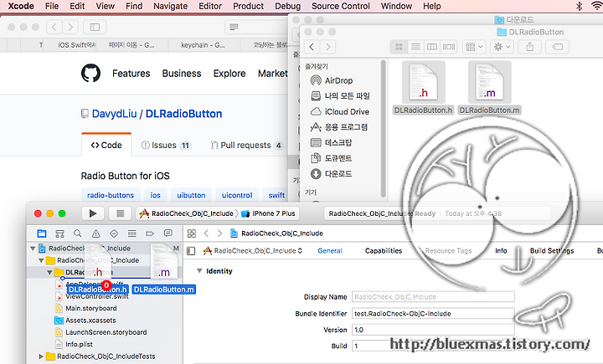Collapse the Identity section
603x364 pixels.
tap(199, 271)
